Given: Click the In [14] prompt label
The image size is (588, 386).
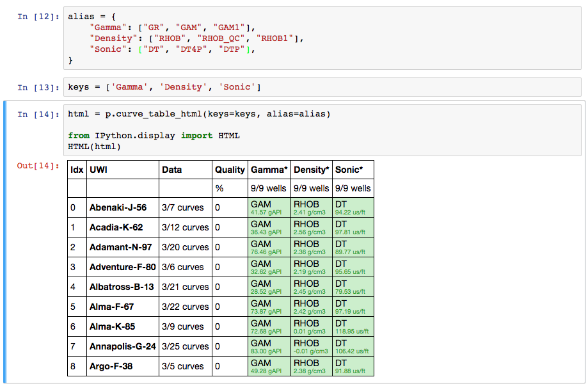Looking at the screenshot, I should click(38, 115).
